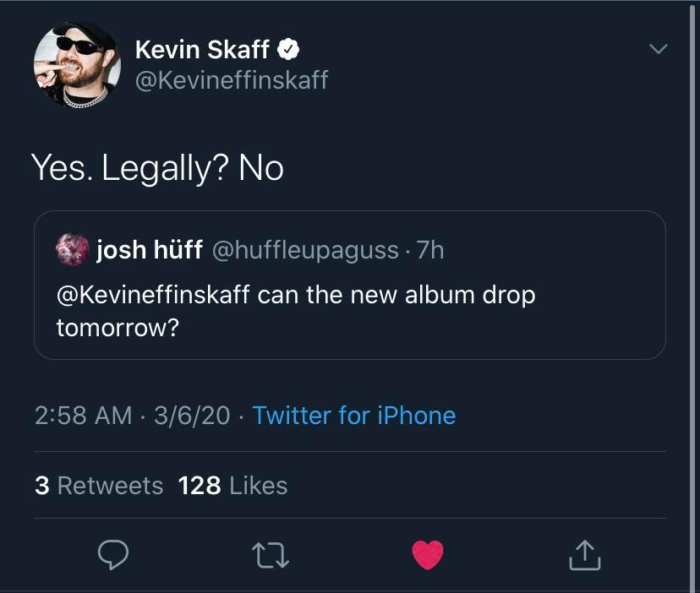View the 128 Likes list
Screen dimensions: 700x593
pos(233,486)
